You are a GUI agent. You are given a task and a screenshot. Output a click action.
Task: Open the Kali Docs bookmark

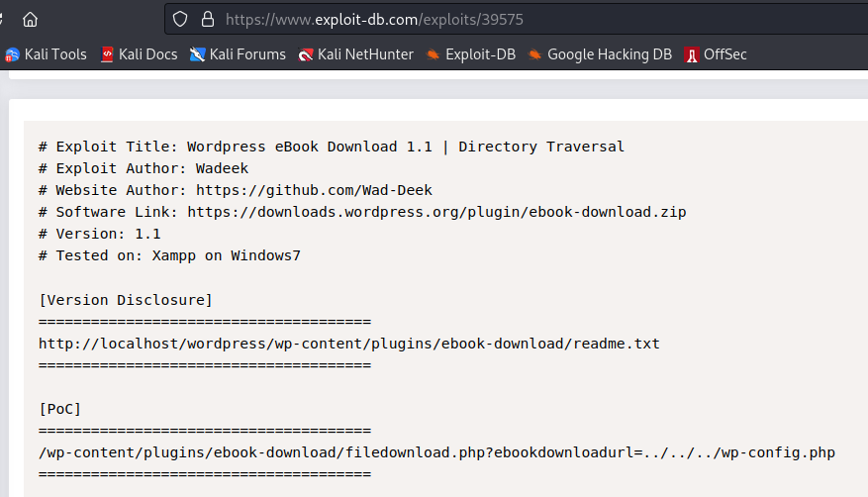139,54
